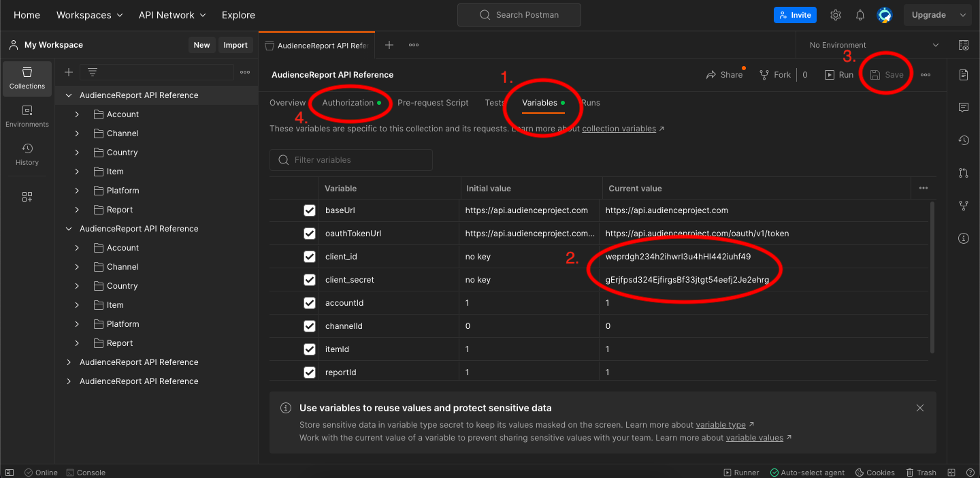980x478 pixels.
Task: Open the configure workspace sidebar grid icon
Action: click(x=27, y=197)
